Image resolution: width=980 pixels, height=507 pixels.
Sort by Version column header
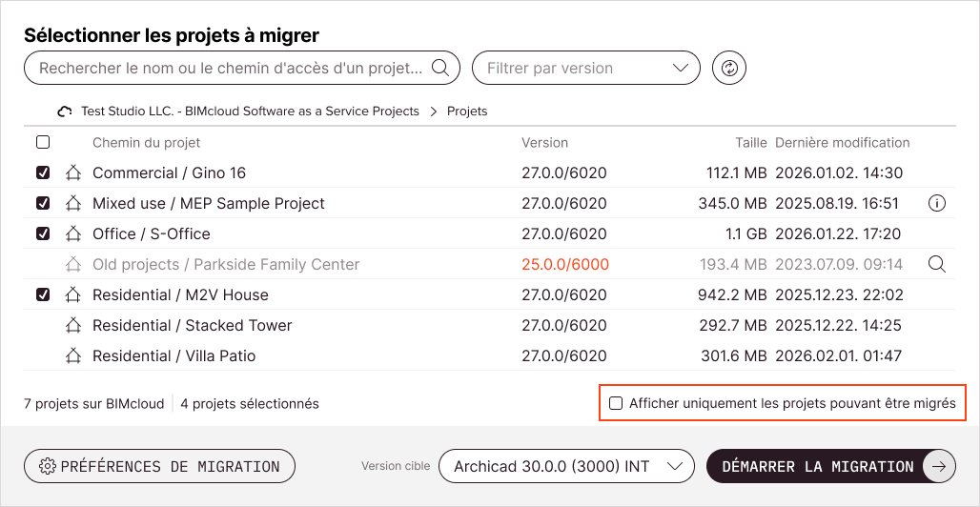(545, 143)
